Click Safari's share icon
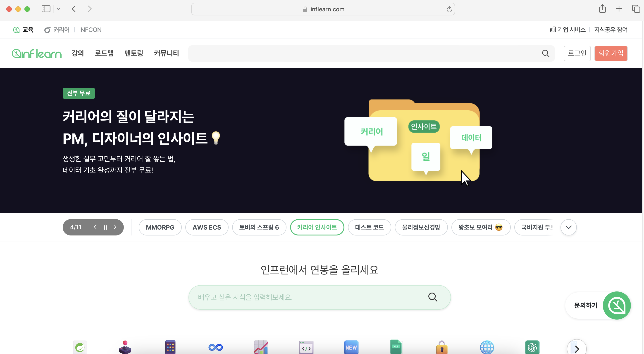This screenshot has height=354, width=644. (602, 9)
